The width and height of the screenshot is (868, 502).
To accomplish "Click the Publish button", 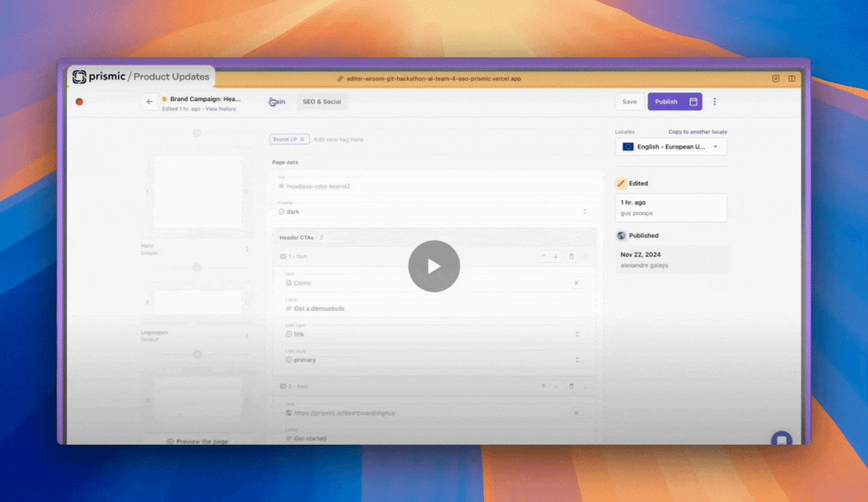I will coord(665,101).
